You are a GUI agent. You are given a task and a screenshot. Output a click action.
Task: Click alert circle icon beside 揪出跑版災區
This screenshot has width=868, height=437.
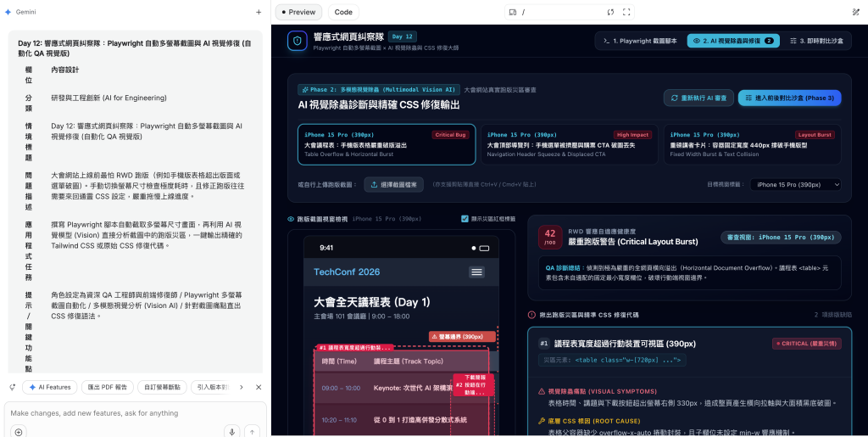click(531, 315)
